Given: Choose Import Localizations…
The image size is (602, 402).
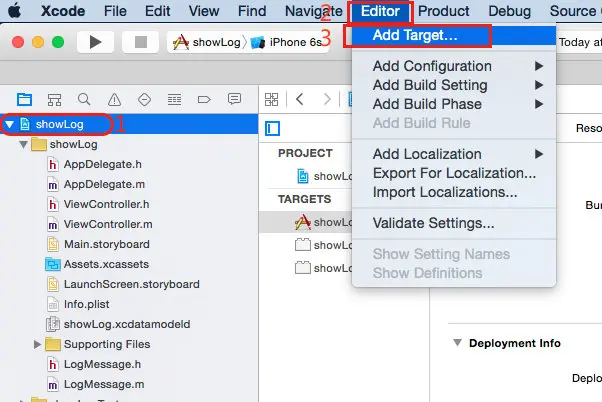Looking at the screenshot, I should [x=454, y=192].
